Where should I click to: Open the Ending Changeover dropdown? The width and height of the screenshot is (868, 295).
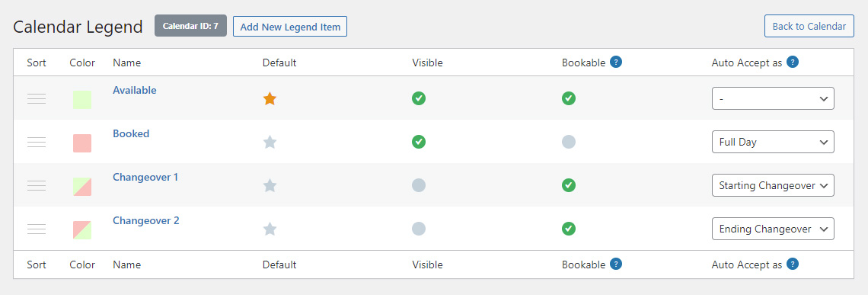(x=773, y=229)
